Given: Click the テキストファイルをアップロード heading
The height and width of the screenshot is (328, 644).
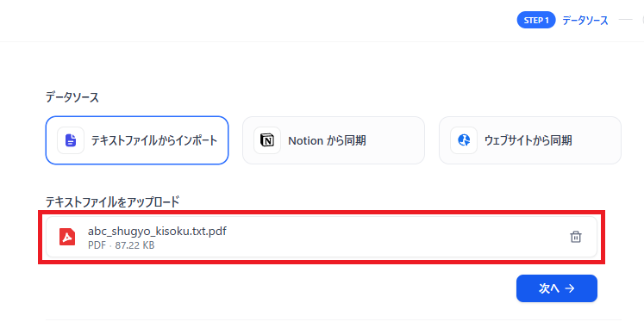Looking at the screenshot, I should [113, 201].
